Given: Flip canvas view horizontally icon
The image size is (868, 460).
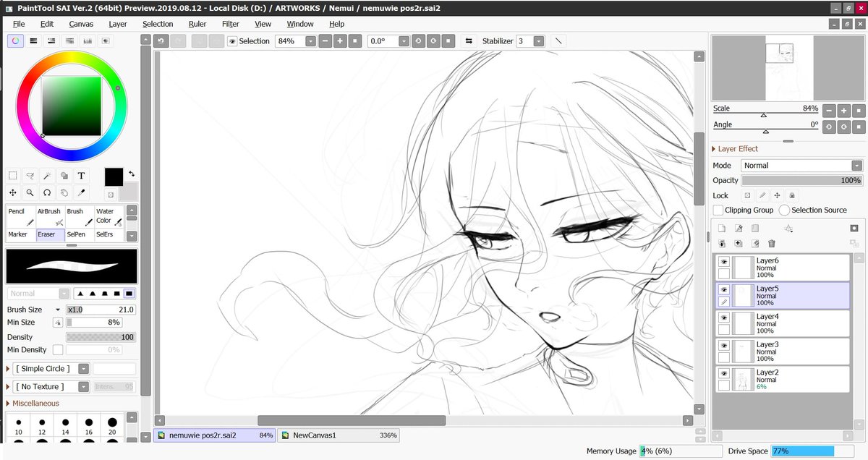Looking at the screenshot, I should click(468, 41).
